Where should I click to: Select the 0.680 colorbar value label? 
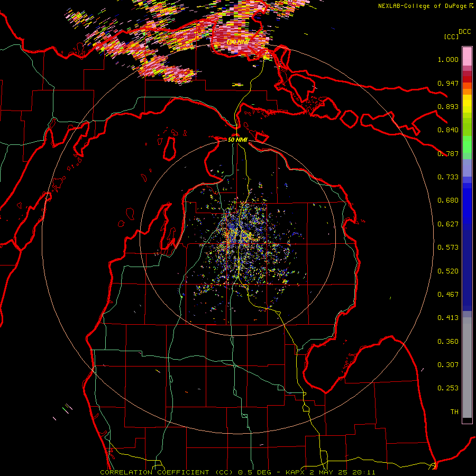448,200
